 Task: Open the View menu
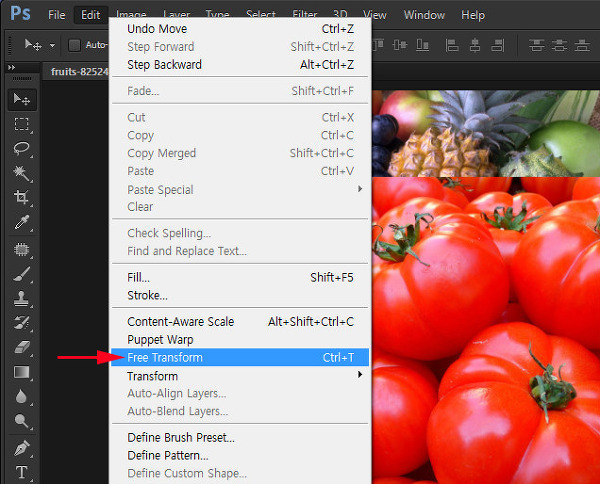tap(375, 15)
